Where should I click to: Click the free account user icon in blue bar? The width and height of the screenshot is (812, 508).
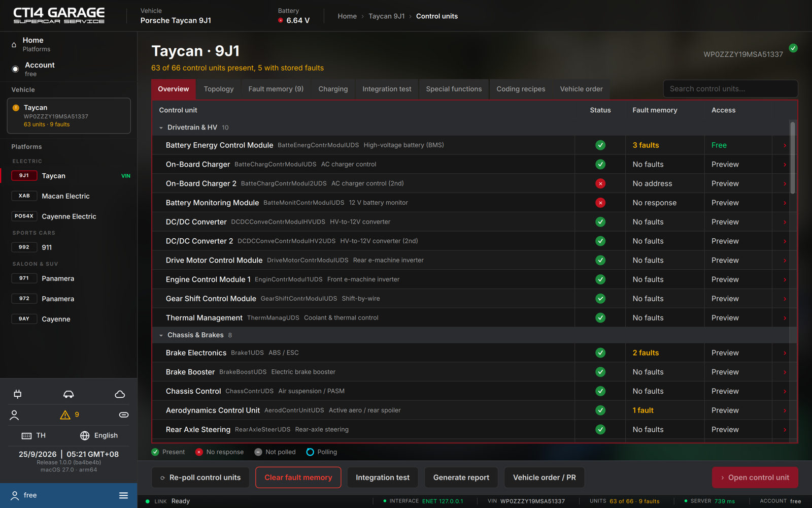pyautogui.click(x=15, y=495)
